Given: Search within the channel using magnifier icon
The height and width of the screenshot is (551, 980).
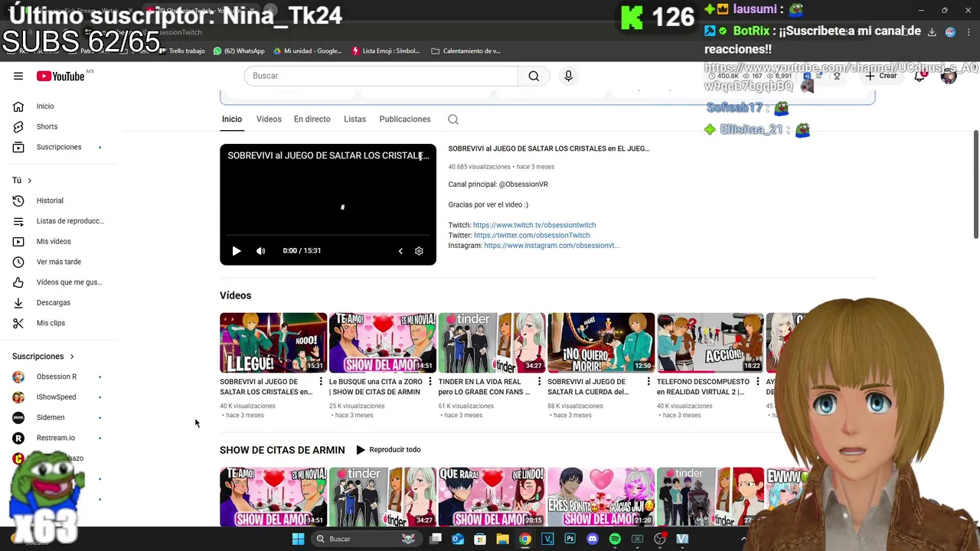Looking at the screenshot, I should 453,119.
